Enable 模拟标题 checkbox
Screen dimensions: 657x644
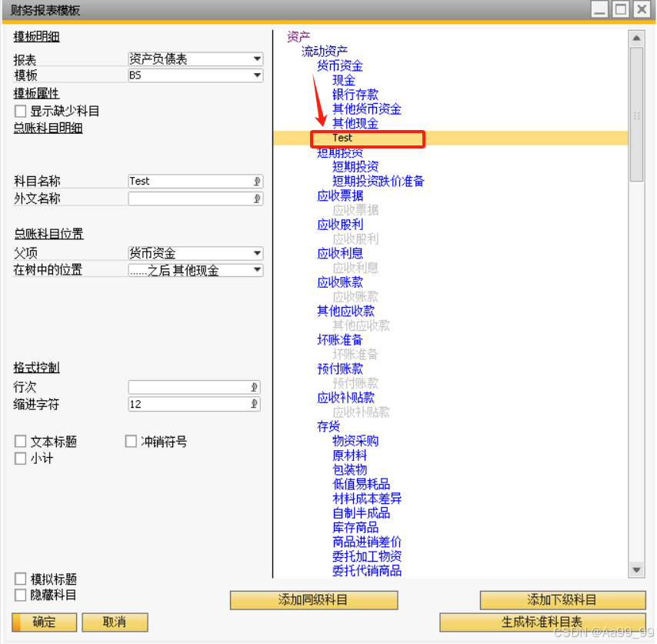pyautogui.click(x=20, y=579)
